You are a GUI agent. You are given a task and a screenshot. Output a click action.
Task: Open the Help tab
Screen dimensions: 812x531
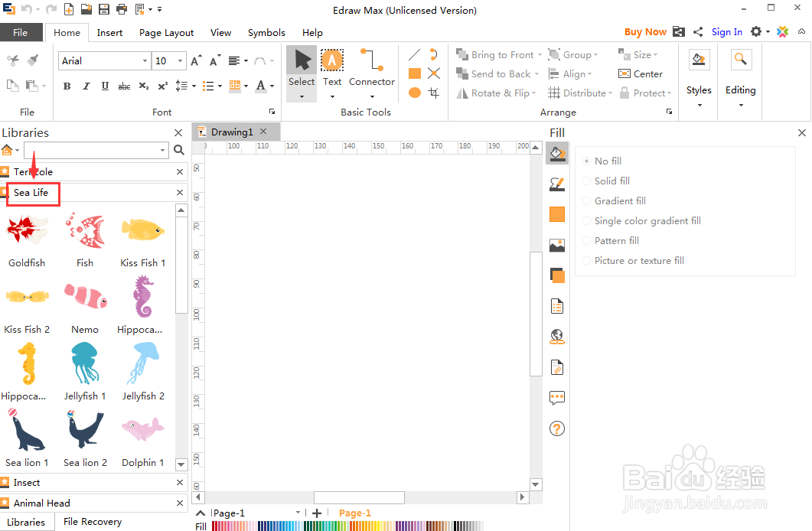[x=312, y=33]
